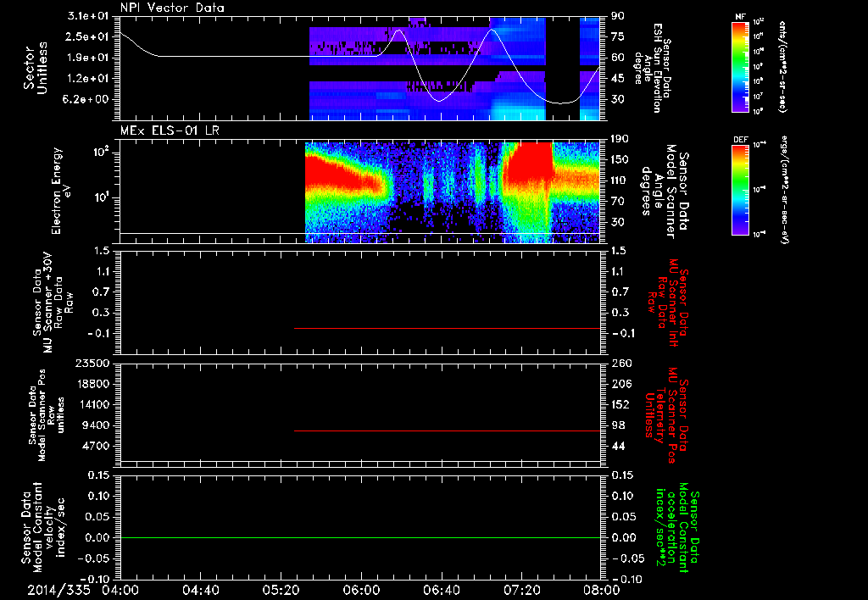868x600 pixels.
Task: Click the "2.5e+01" sector tick value
Action: pos(87,36)
